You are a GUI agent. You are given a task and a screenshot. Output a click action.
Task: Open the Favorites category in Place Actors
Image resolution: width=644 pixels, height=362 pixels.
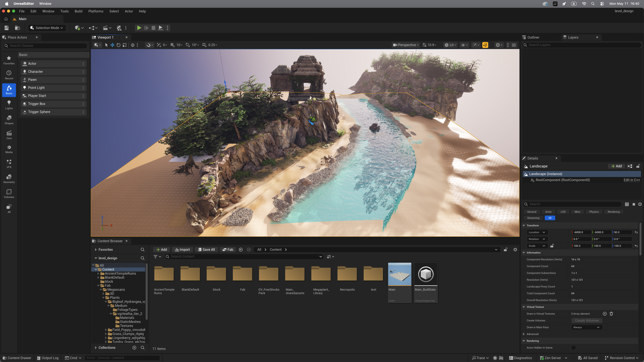[x=9, y=60]
